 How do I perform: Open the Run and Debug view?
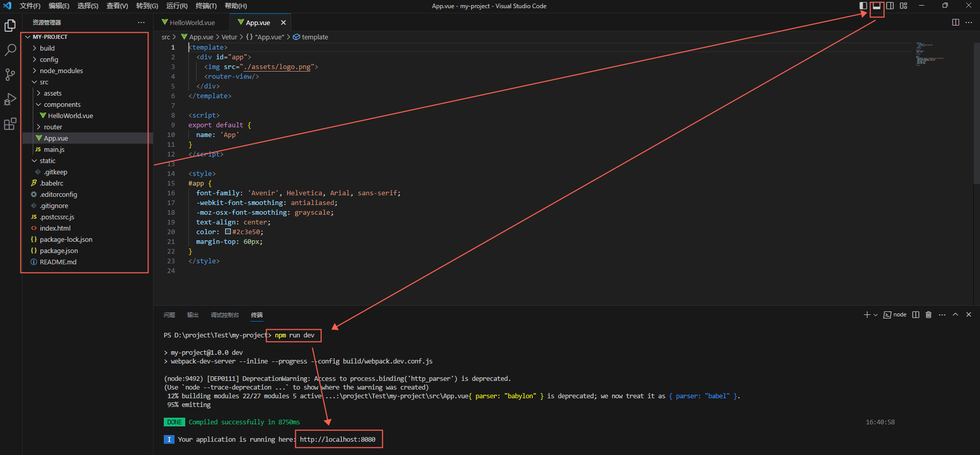click(x=10, y=99)
